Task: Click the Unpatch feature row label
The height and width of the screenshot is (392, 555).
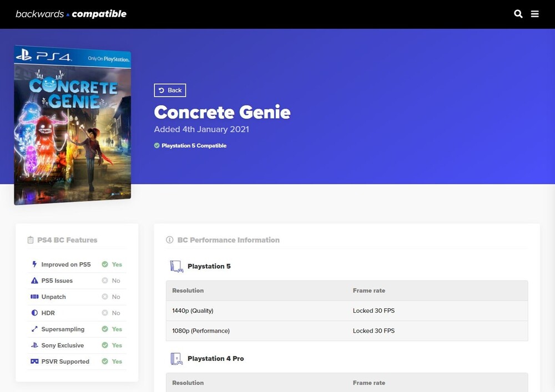Action: 54,297
